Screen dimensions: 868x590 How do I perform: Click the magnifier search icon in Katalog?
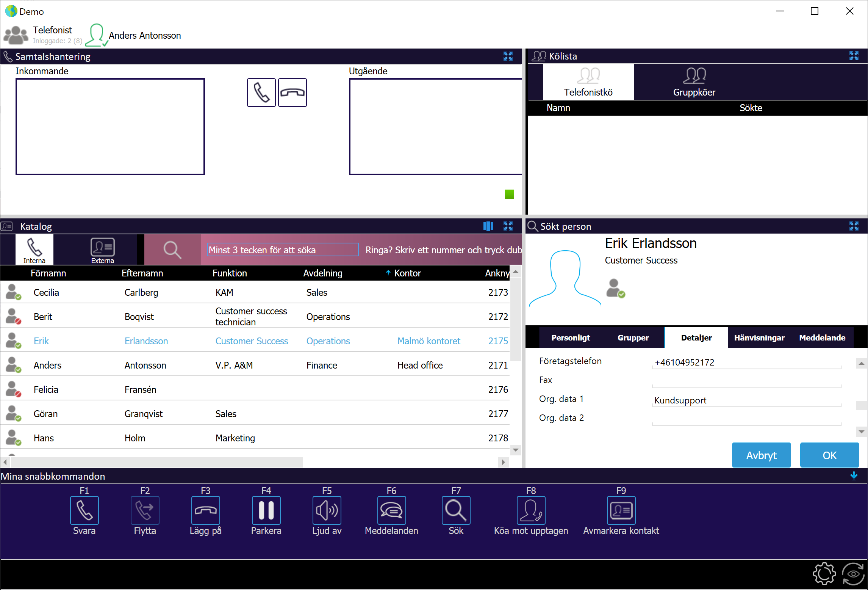tap(172, 250)
